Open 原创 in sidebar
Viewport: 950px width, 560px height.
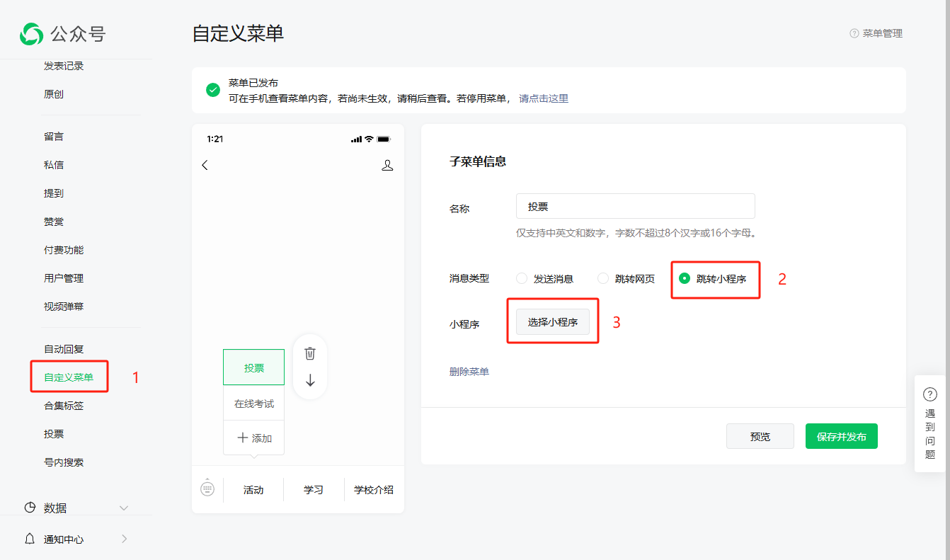54,94
